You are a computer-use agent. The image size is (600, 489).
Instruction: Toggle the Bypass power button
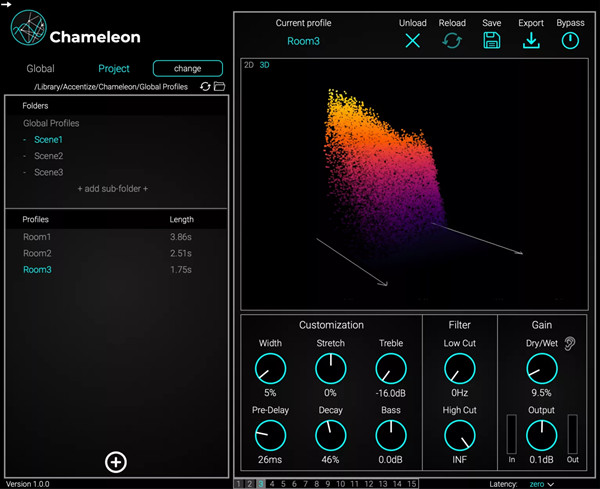pos(570,41)
